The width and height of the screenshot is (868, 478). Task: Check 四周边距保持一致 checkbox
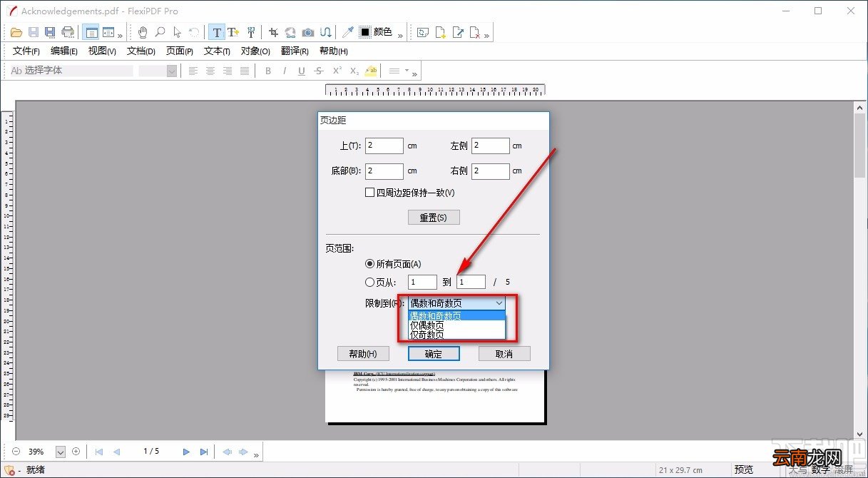click(x=369, y=193)
